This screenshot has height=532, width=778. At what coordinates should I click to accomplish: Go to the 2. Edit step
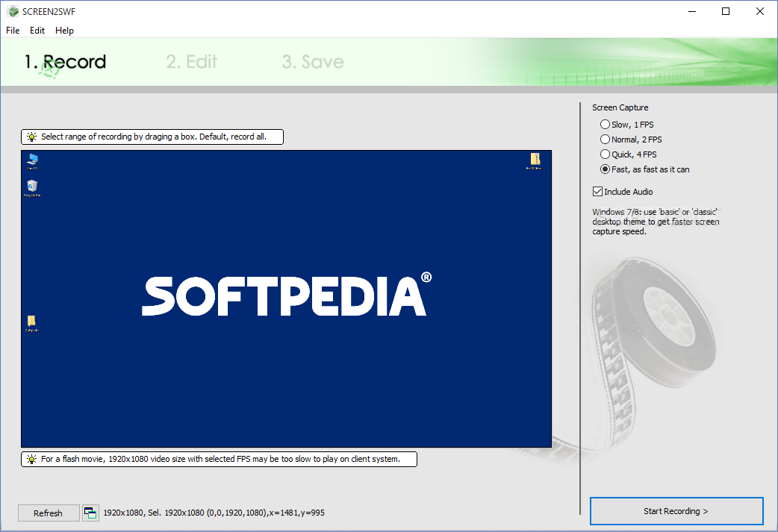coord(192,62)
